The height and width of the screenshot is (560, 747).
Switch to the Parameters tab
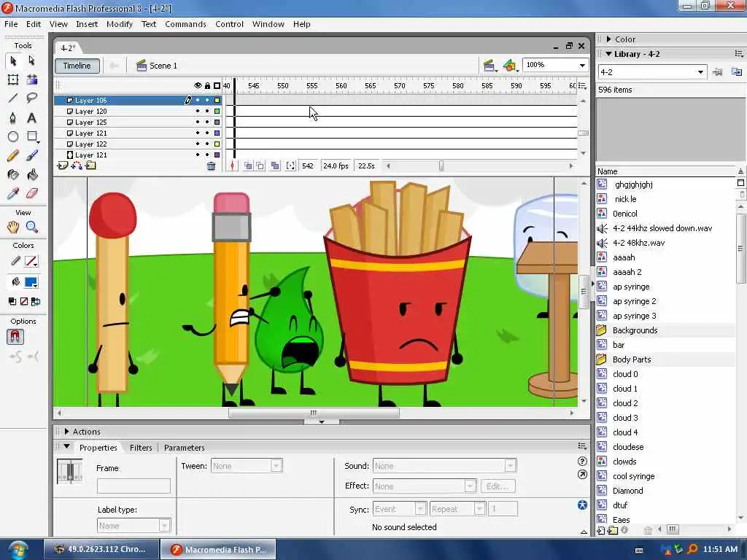[x=184, y=448]
